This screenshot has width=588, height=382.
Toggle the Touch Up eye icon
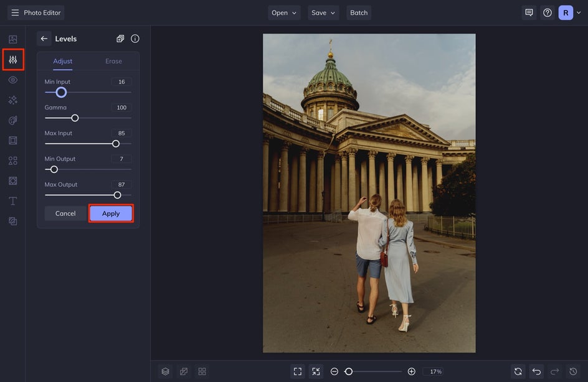click(12, 80)
